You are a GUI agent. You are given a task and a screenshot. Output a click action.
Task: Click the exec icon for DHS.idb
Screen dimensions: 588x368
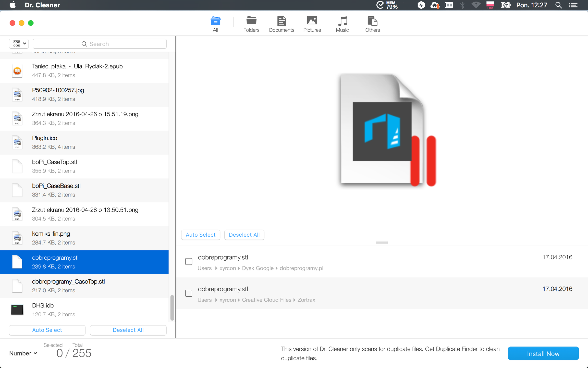[x=17, y=310]
